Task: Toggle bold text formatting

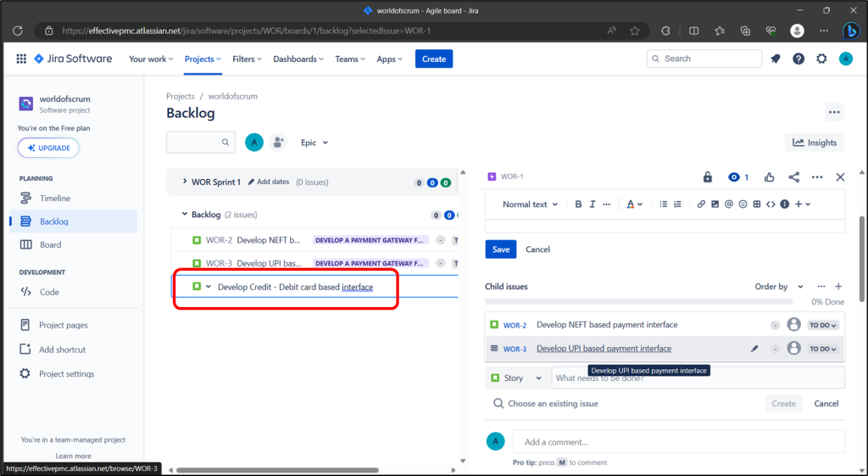Action: [x=578, y=204]
